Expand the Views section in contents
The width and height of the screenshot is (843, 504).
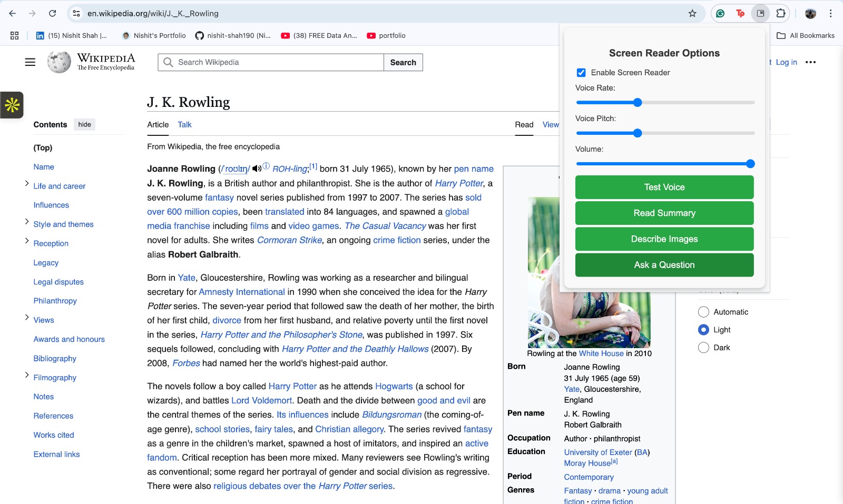click(x=27, y=318)
